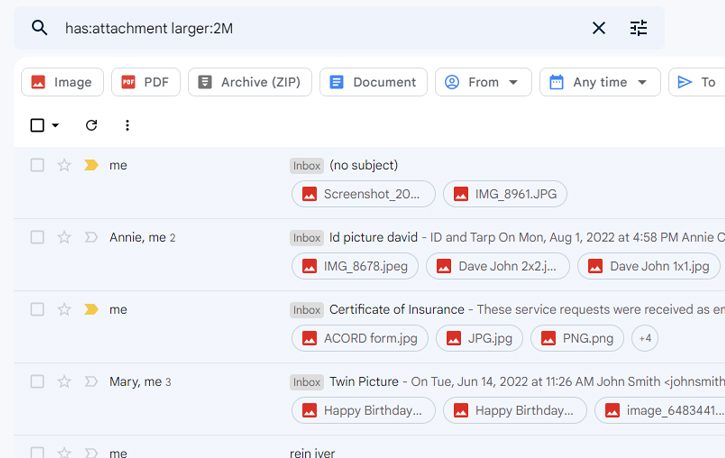Image resolution: width=725 pixels, height=458 pixels.
Task: Click the image icon in ACORD form.jpg chip
Action: [x=309, y=338]
